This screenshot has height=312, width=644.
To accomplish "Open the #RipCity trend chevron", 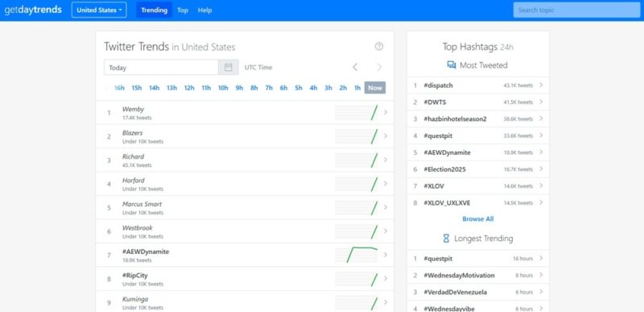I will point(386,279).
